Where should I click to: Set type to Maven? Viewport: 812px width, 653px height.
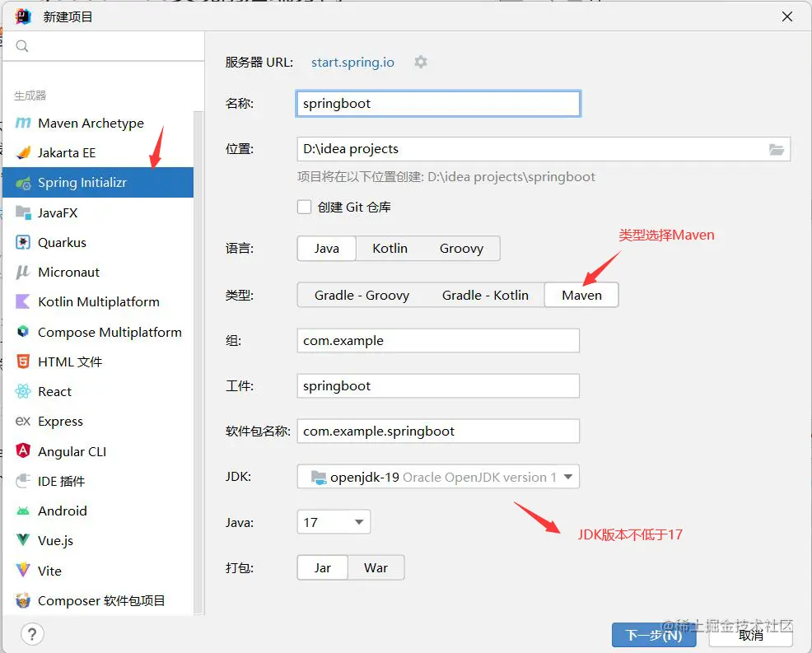(x=581, y=295)
